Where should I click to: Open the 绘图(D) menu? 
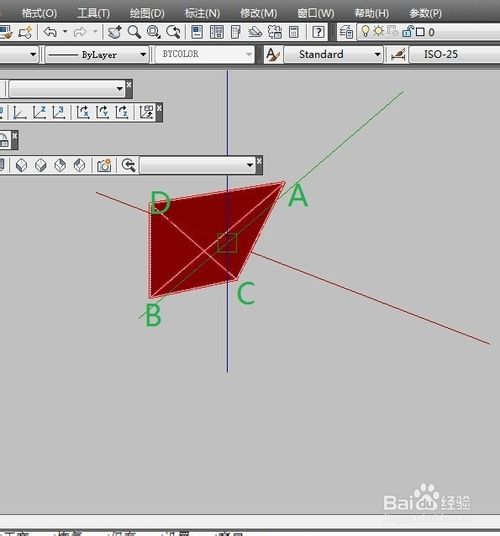point(147,13)
